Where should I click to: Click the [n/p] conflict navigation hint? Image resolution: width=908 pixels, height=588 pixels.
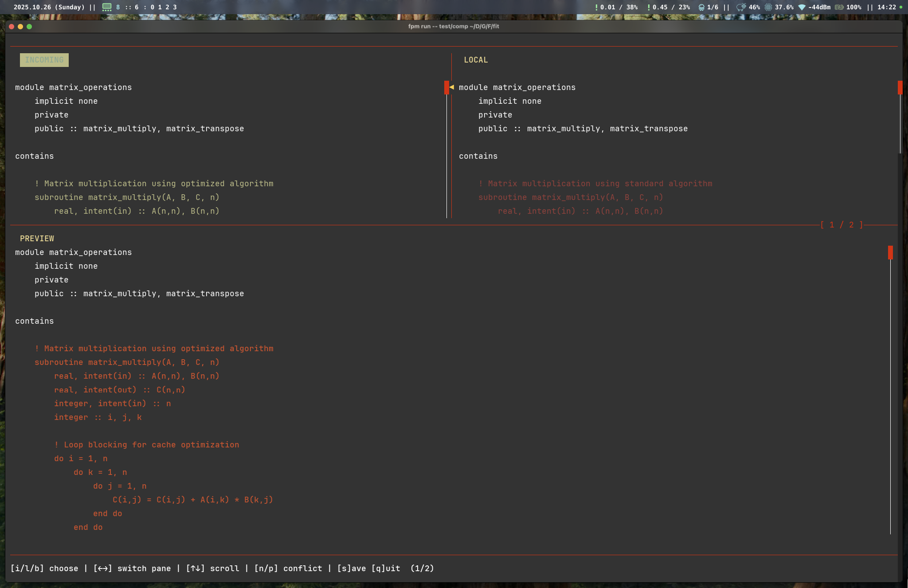[x=288, y=568]
